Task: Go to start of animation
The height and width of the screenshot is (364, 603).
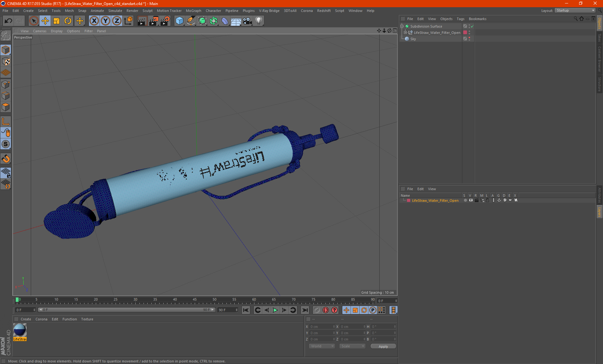Action: 246,310
